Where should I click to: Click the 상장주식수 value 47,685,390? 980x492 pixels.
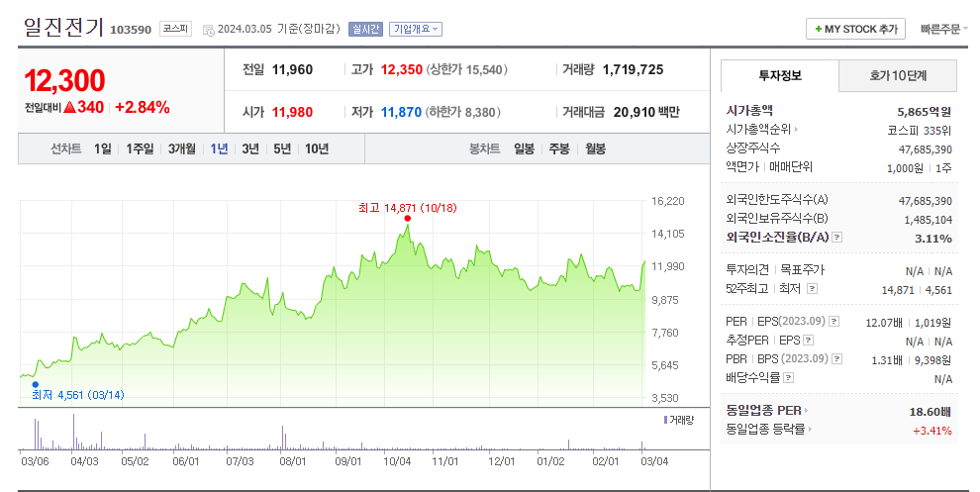pyautogui.click(x=925, y=149)
